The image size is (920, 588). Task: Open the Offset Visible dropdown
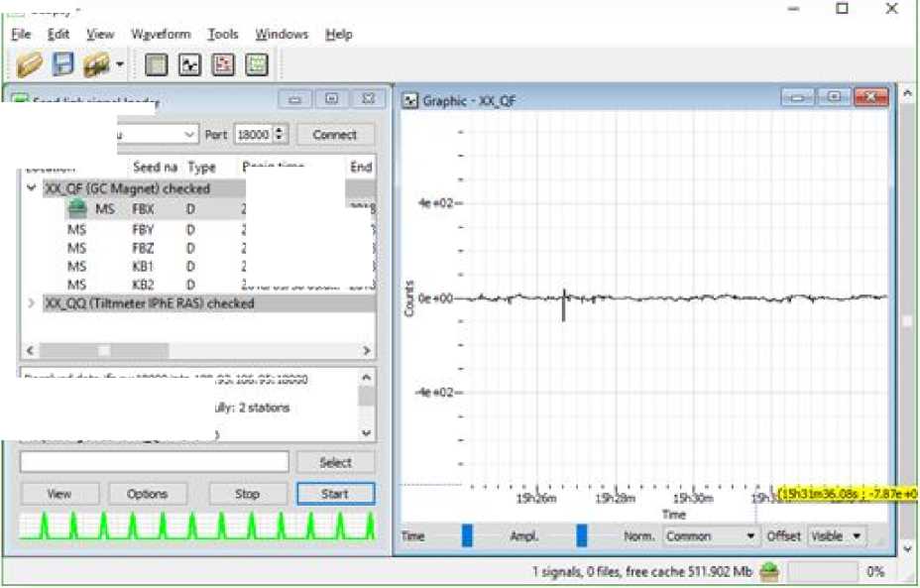tap(837, 536)
